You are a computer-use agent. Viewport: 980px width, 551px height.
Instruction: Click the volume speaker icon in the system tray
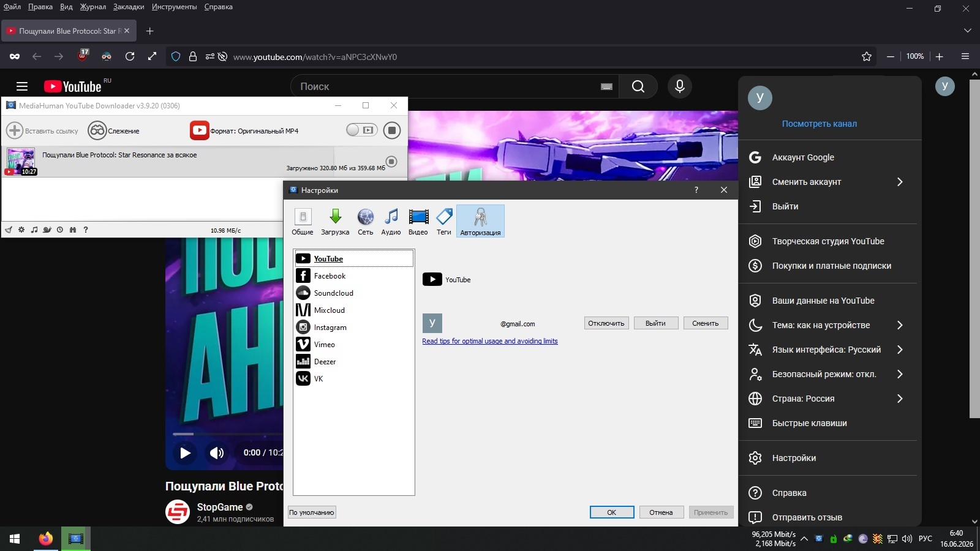pyautogui.click(x=907, y=539)
